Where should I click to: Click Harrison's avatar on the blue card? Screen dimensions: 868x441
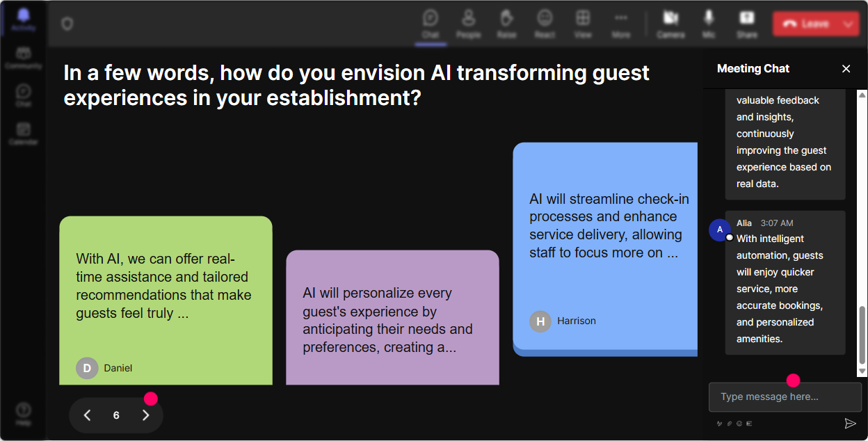[540, 321]
